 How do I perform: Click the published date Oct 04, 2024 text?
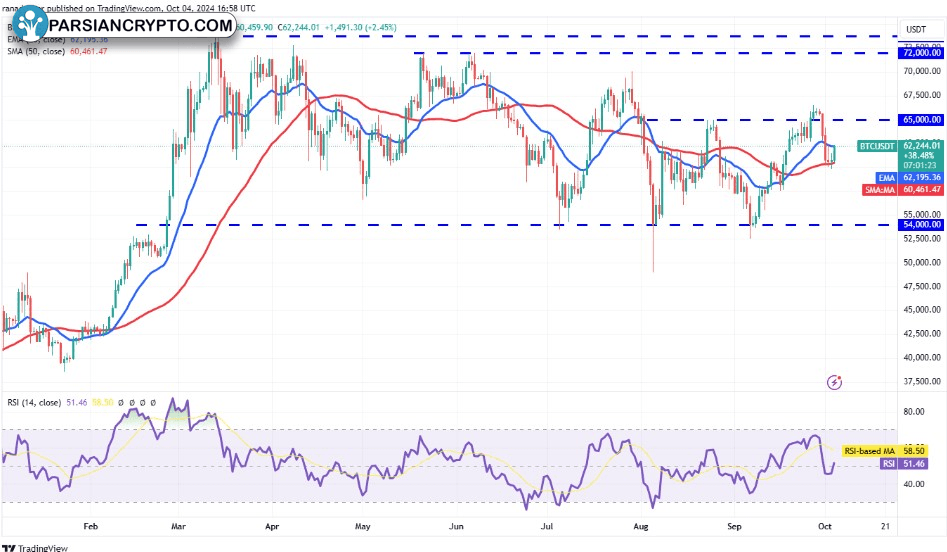pos(189,8)
